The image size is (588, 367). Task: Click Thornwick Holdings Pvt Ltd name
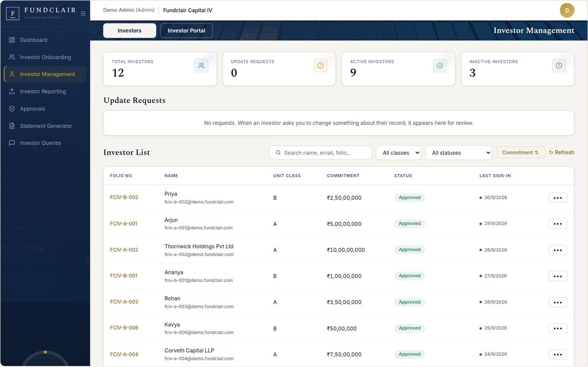point(199,246)
